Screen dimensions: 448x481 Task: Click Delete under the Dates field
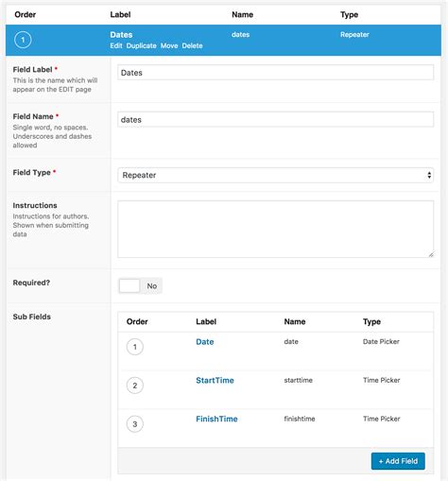[x=192, y=45]
